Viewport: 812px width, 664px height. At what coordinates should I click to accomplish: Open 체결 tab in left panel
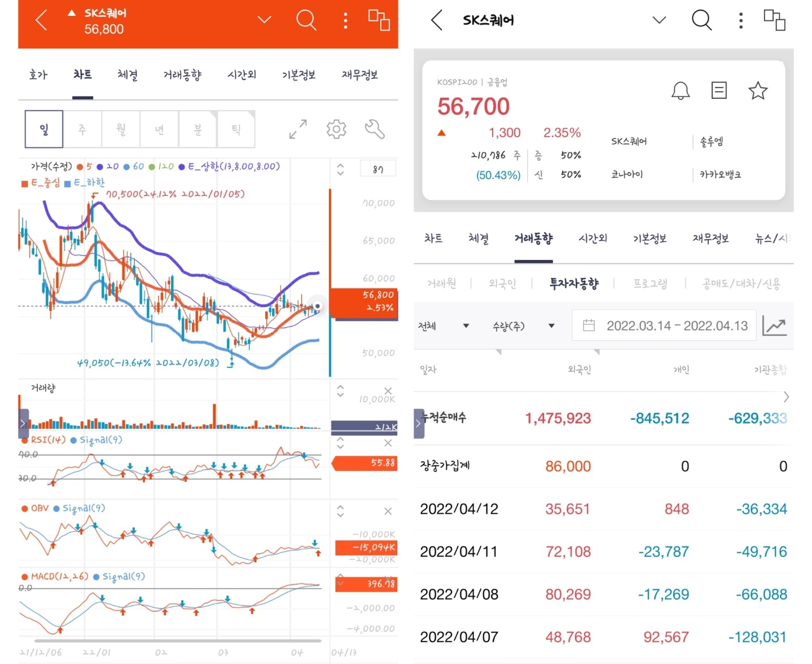(x=128, y=75)
